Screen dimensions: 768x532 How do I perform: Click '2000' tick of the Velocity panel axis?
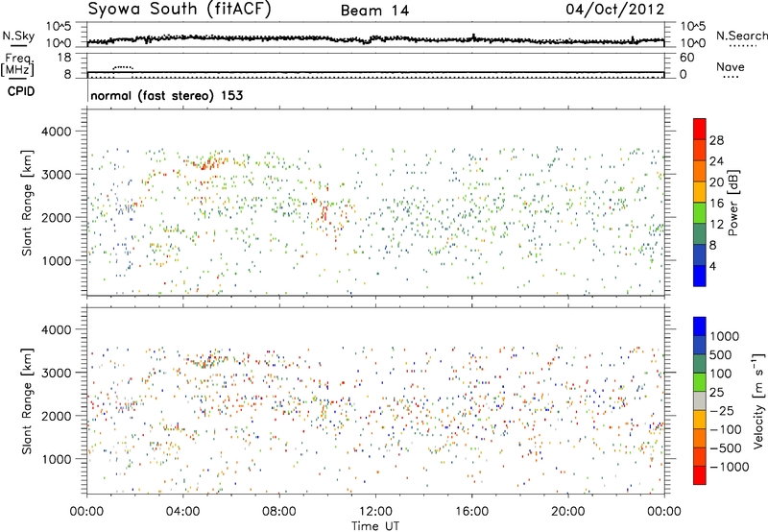(56, 416)
